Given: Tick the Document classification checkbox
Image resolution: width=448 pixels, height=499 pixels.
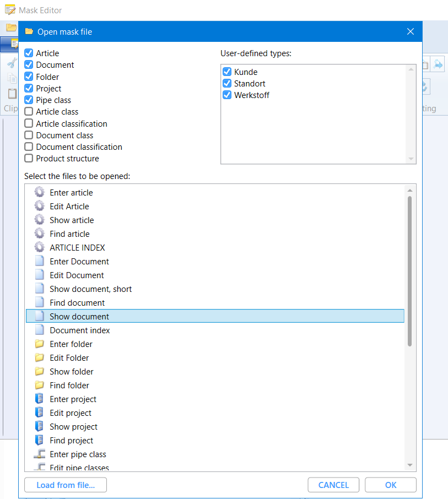Looking at the screenshot, I should tap(29, 147).
